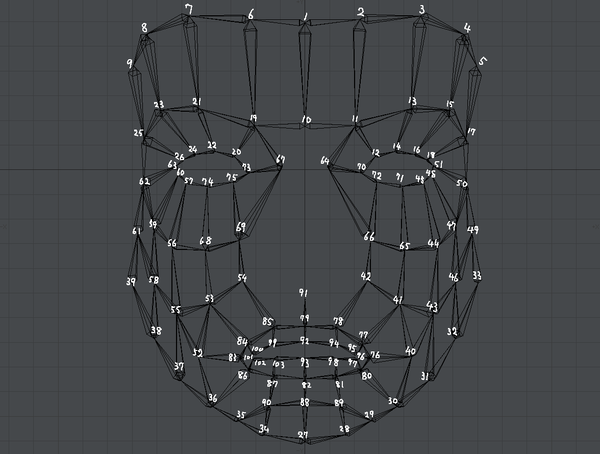Image resolution: width=600 pixels, height=454 pixels.
Task: Select the lower lip joint numbered 82
Action: (x=307, y=385)
